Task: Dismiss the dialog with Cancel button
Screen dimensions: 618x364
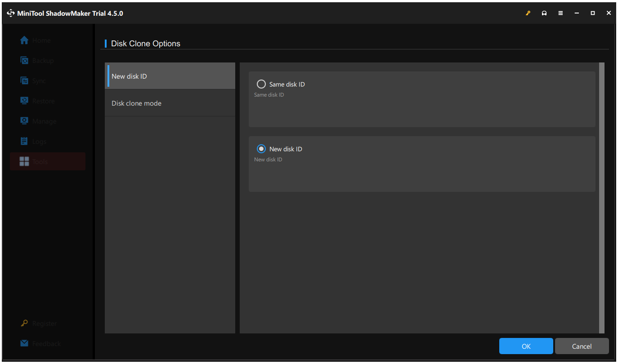Action: pyautogui.click(x=582, y=346)
